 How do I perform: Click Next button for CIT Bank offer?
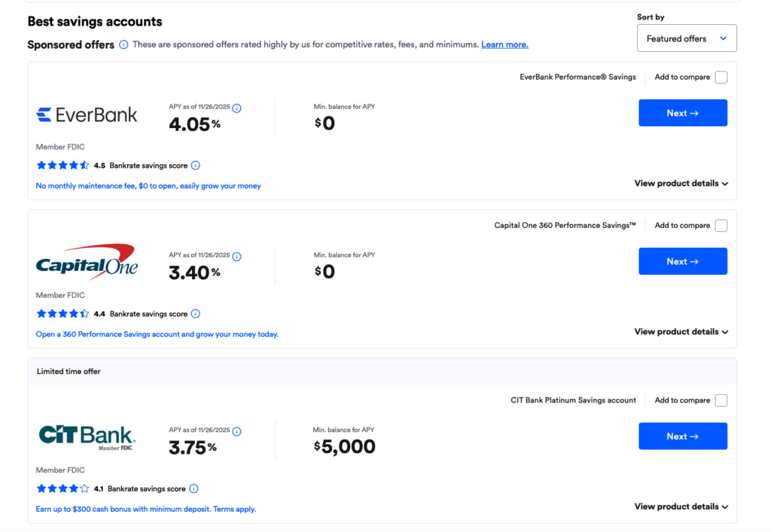click(x=682, y=436)
